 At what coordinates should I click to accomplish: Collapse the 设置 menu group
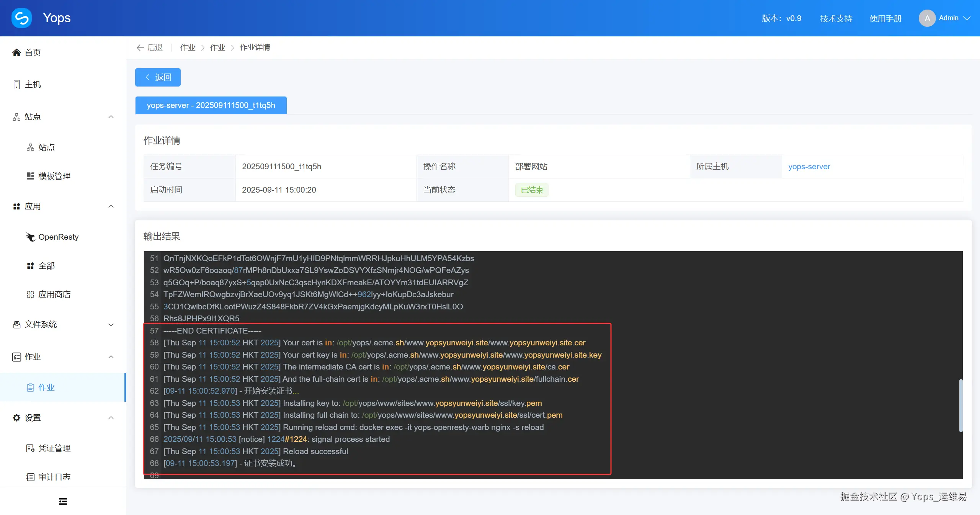pos(111,418)
